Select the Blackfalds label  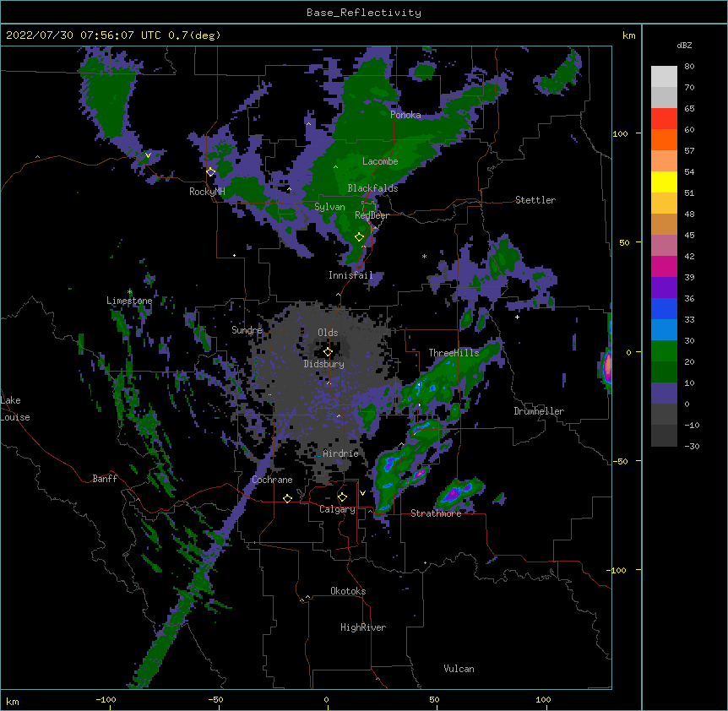tap(372, 188)
